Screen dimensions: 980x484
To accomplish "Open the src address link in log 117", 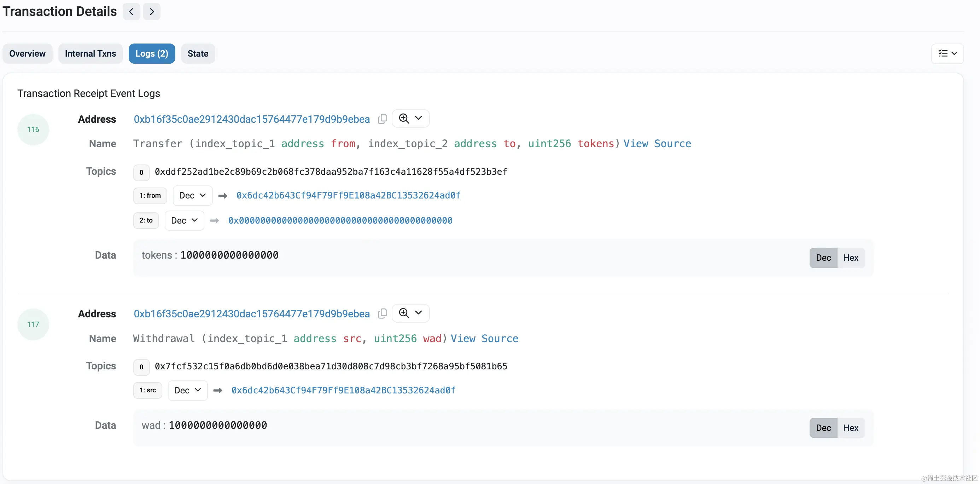I will (343, 390).
